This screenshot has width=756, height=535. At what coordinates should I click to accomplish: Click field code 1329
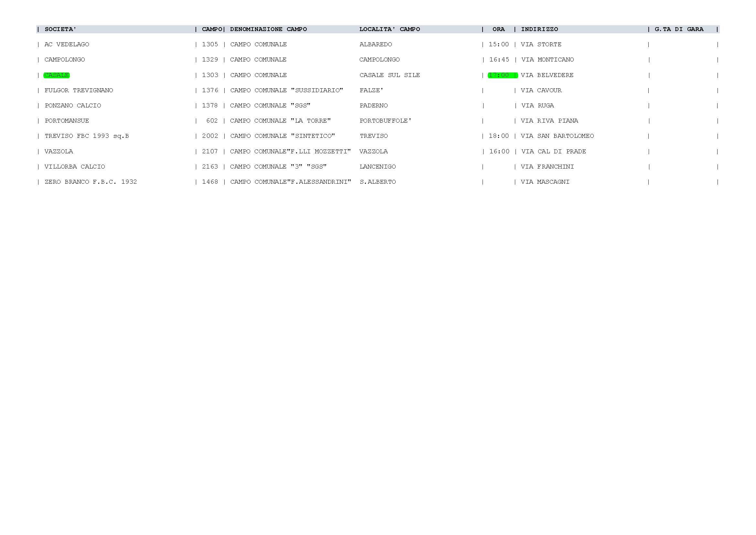pos(210,60)
